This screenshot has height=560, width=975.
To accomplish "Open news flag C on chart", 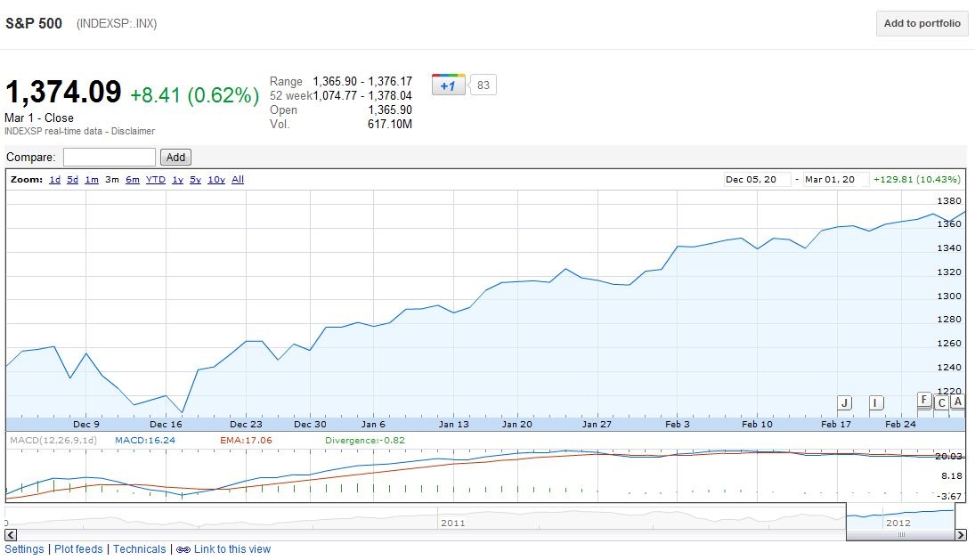I will pyautogui.click(x=941, y=402).
